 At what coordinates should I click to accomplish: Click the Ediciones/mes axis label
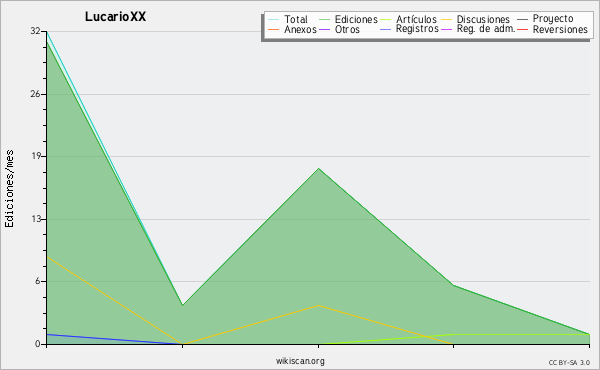pos(9,189)
